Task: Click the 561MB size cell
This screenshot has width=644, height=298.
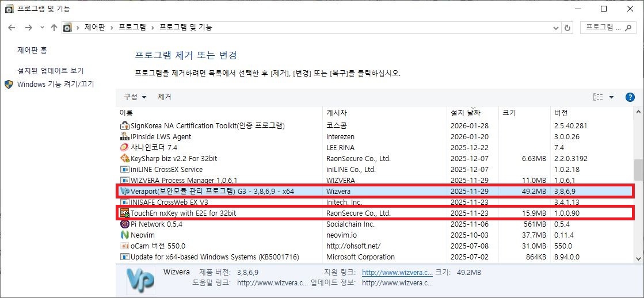Action: click(x=534, y=224)
